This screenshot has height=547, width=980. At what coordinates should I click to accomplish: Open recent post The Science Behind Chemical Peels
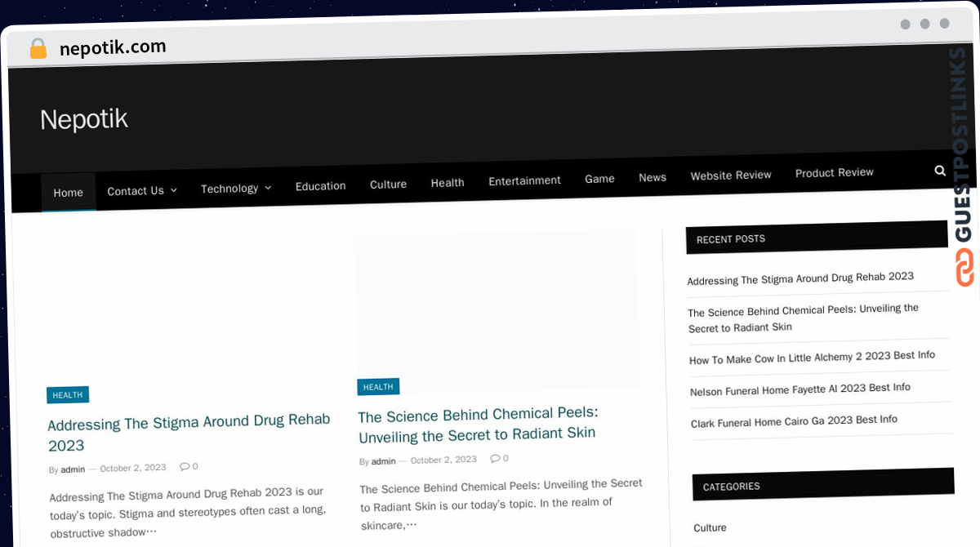pyautogui.click(x=804, y=318)
